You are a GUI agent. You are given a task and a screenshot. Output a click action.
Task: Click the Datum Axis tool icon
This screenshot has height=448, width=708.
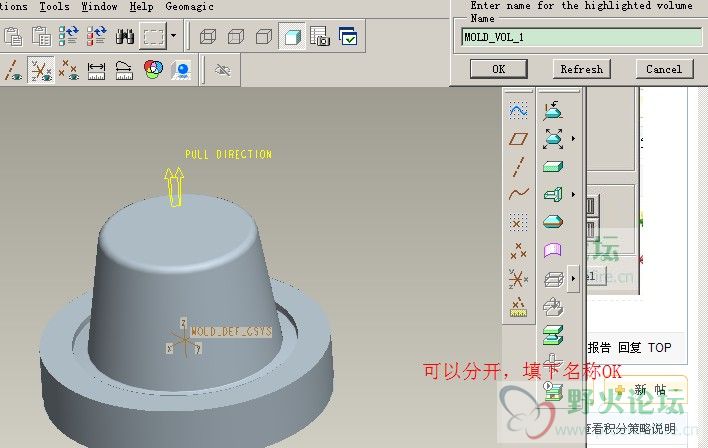click(518, 167)
